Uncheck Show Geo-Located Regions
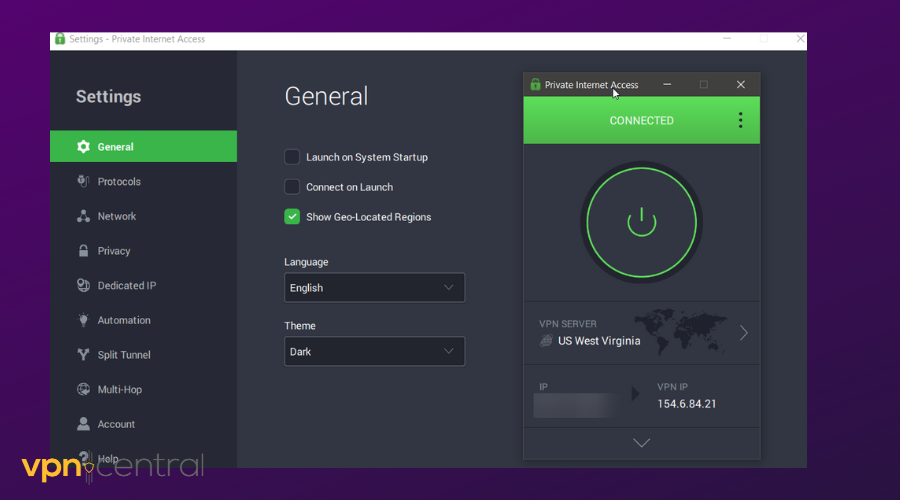 tap(292, 216)
